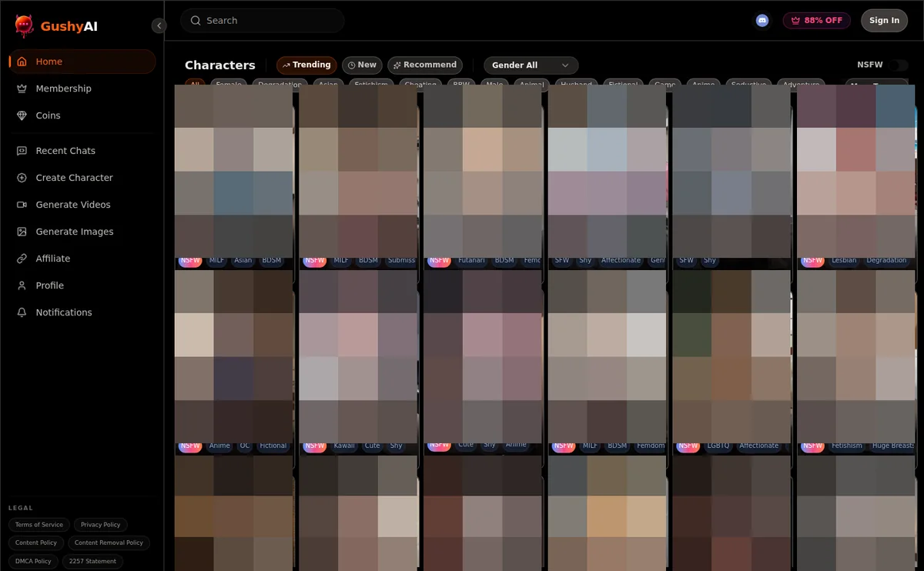Open the card tagged SFW and Shy only

click(x=731, y=177)
